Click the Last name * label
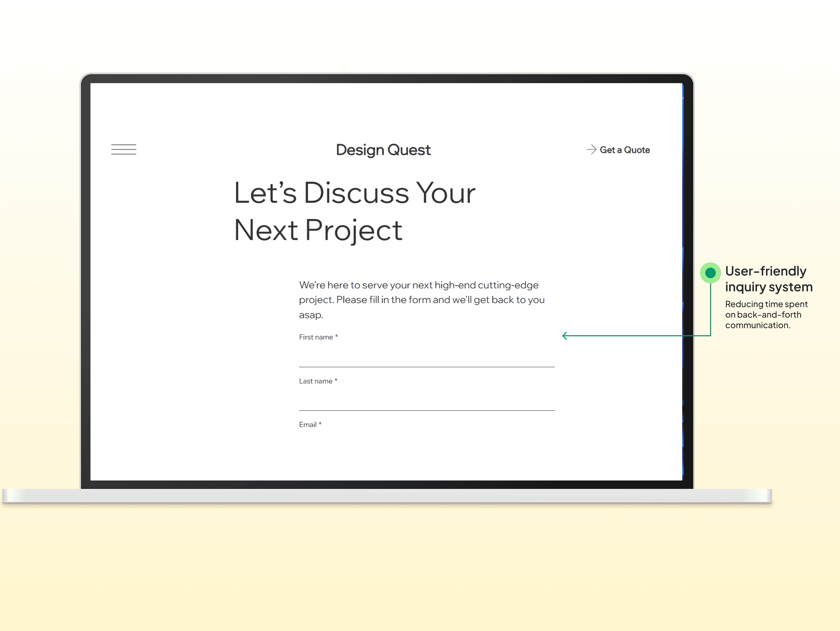This screenshot has height=631, width=840. click(x=318, y=381)
